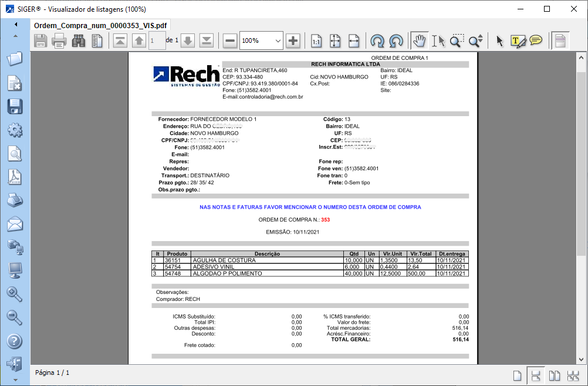Open the 100% zoom level dropdown
The image size is (588, 386).
point(278,40)
